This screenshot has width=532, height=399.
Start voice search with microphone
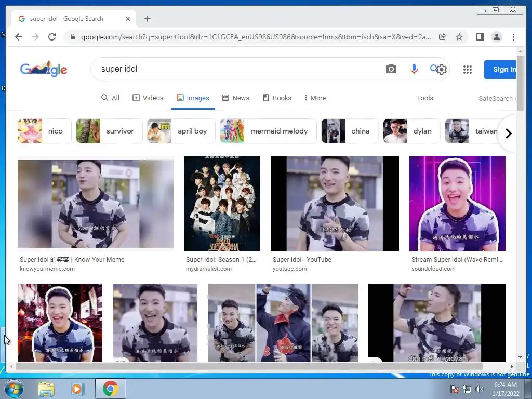[414, 69]
